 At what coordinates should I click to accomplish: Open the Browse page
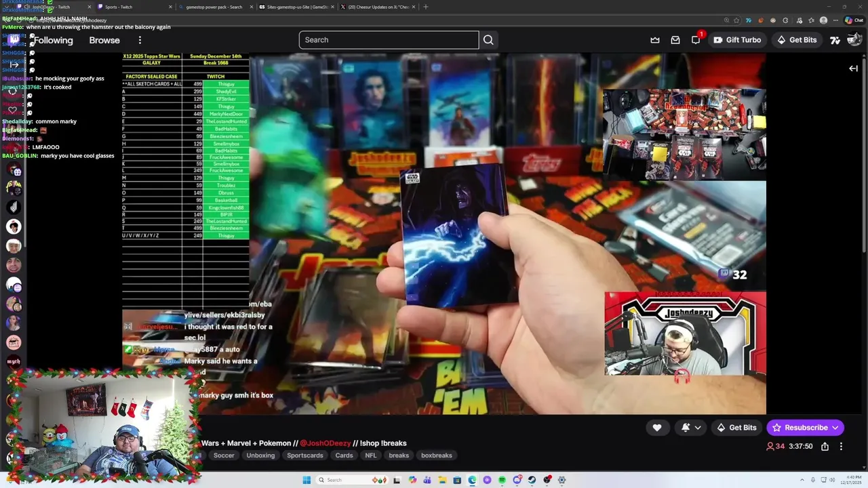pos(104,40)
